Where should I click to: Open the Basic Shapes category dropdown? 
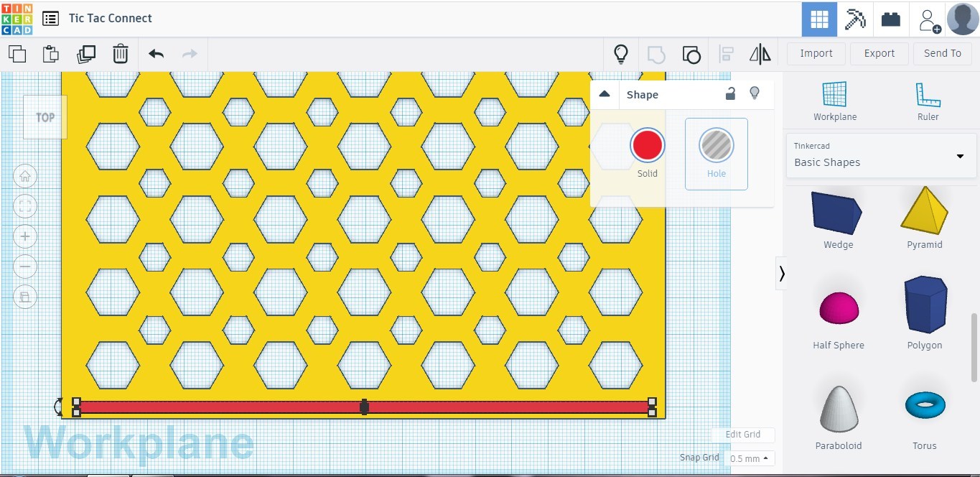882,155
